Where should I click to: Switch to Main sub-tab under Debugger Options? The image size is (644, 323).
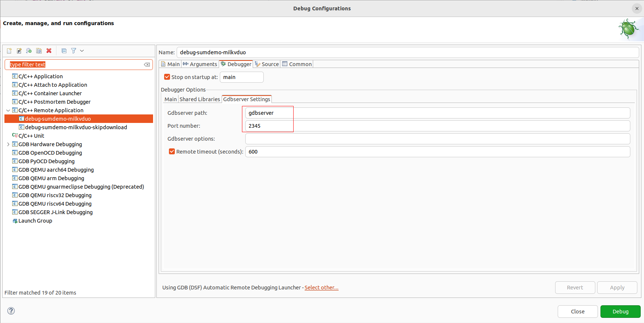click(x=170, y=99)
